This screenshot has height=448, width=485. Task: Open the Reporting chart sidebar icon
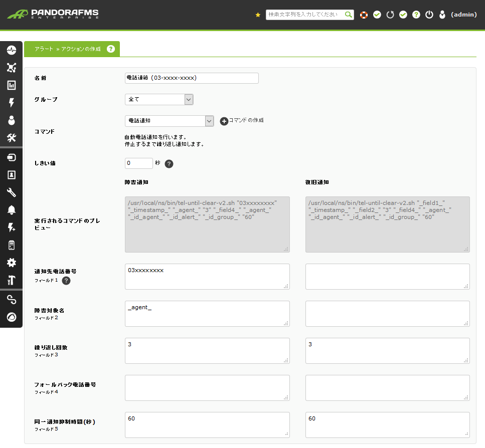(12, 85)
